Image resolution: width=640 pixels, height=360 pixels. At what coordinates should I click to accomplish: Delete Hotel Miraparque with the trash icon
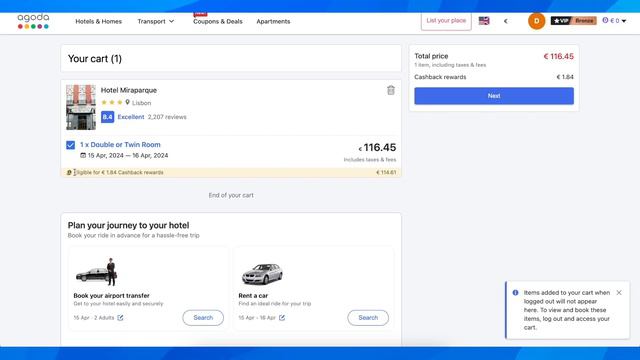tap(391, 90)
